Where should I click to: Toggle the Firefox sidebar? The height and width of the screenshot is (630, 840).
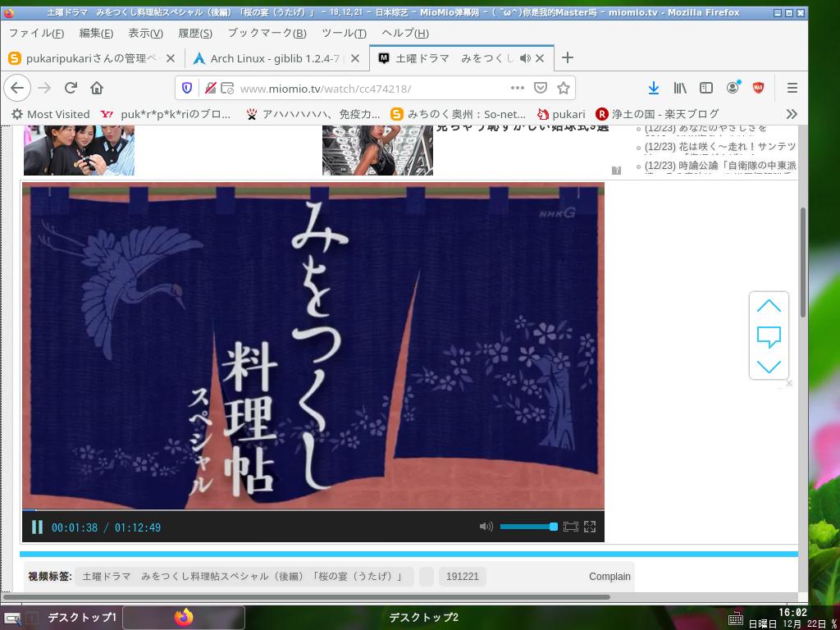pyautogui.click(x=706, y=88)
